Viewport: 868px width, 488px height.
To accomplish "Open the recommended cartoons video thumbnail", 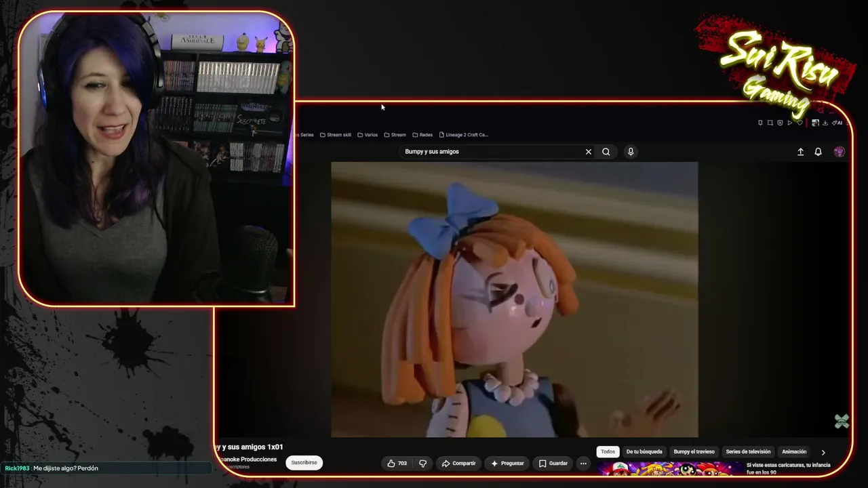I will click(669, 469).
